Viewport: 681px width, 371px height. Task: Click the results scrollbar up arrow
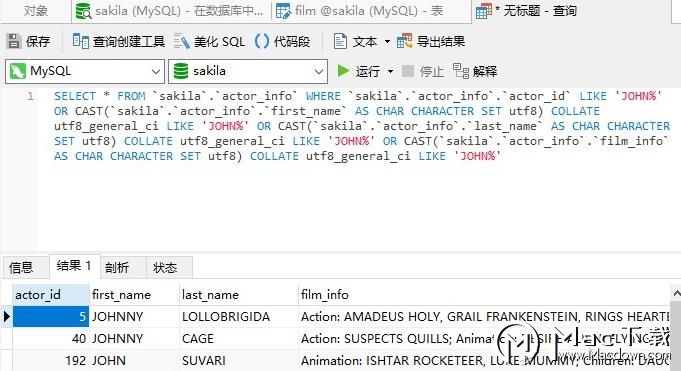pos(676,294)
